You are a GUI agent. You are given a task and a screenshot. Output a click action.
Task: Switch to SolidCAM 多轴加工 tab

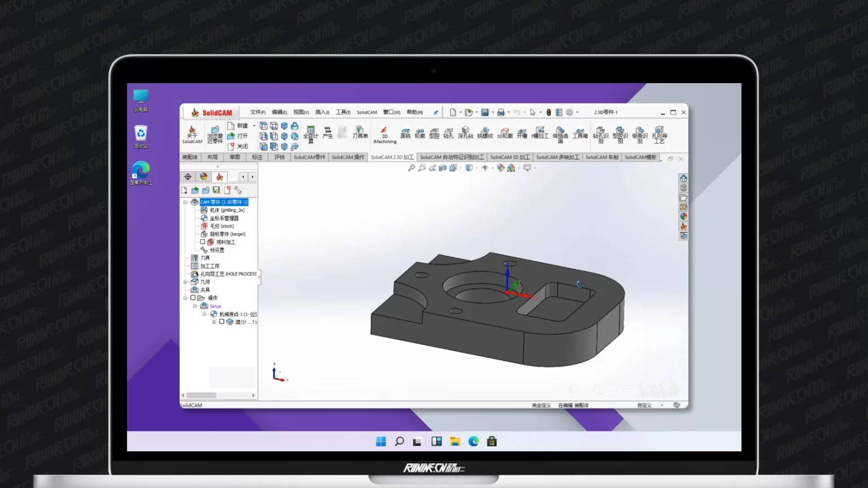[x=557, y=157]
